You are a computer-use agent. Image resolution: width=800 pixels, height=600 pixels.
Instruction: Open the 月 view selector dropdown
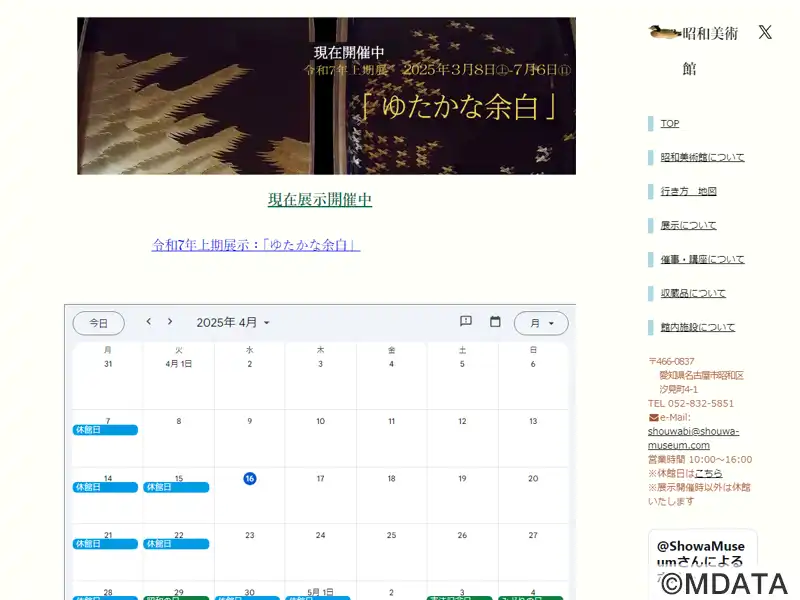click(541, 323)
